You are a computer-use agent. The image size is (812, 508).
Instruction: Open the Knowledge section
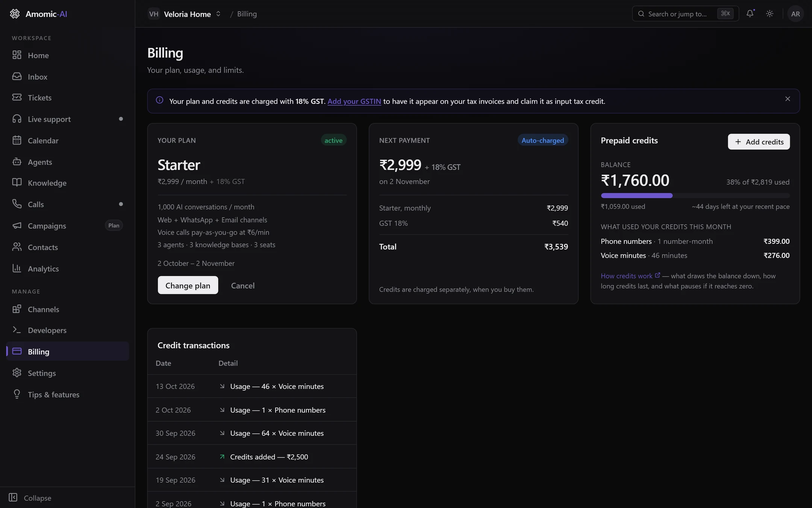68,183
